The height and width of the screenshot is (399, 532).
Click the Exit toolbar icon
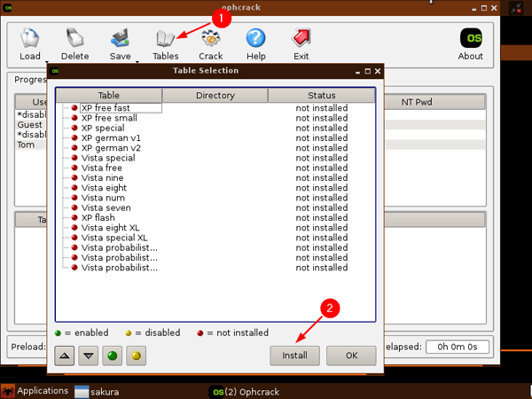pyautogui.click(x=301, y=39)
